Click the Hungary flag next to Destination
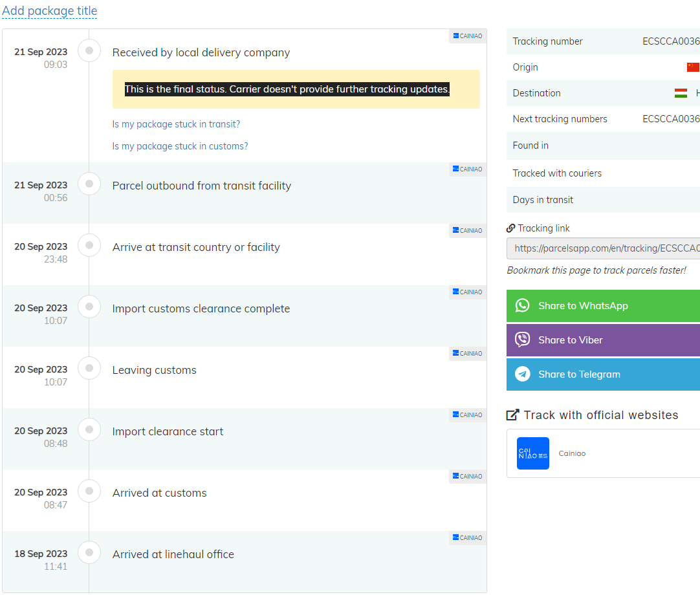 click(681, 93)
